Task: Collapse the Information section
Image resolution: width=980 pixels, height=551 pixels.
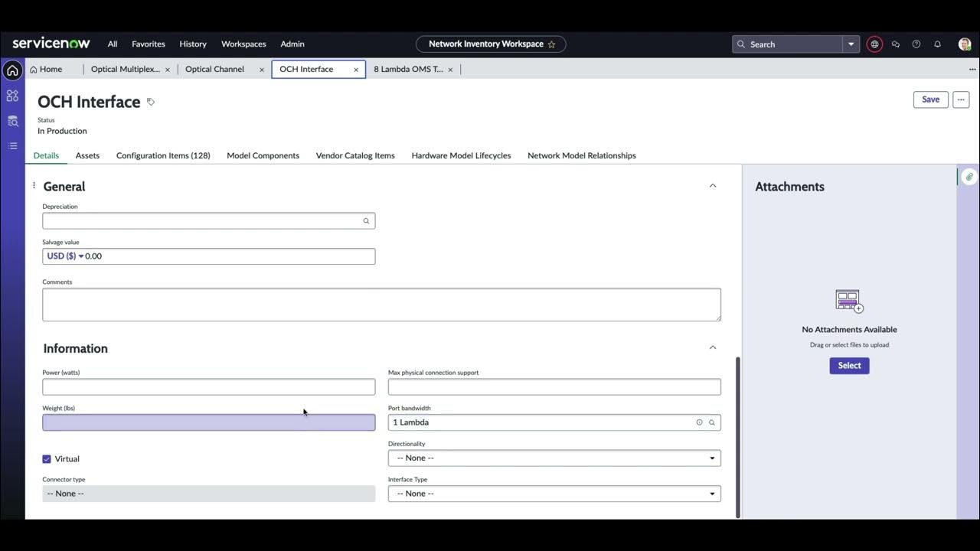Action: (x=713, y=347)
